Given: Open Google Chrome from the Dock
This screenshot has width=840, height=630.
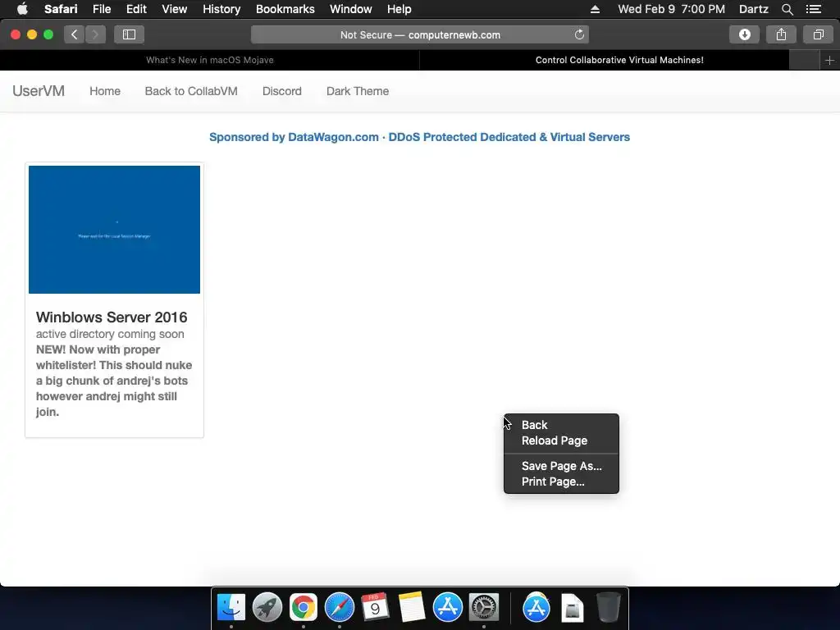Looking at the screenshot, I should [304, 608].
